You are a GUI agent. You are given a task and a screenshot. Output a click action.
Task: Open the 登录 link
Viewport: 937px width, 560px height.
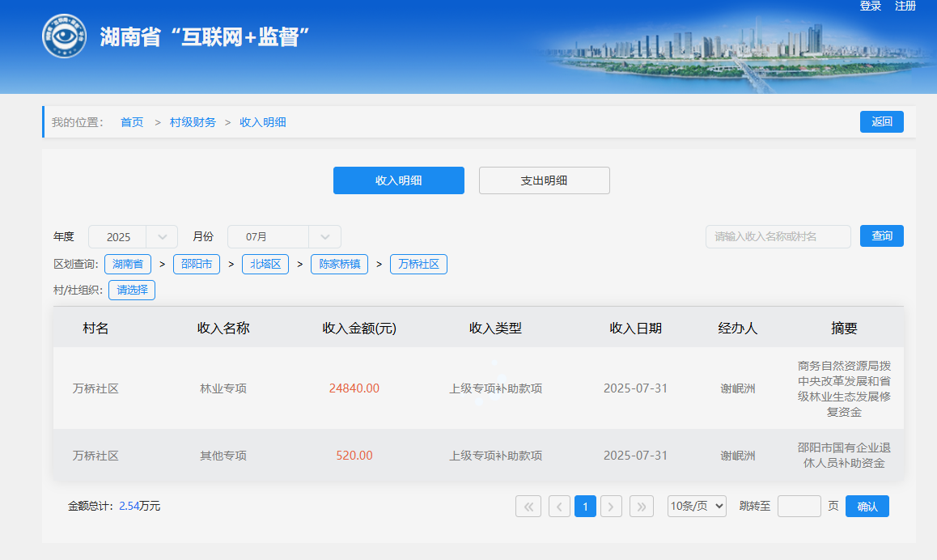871,6
